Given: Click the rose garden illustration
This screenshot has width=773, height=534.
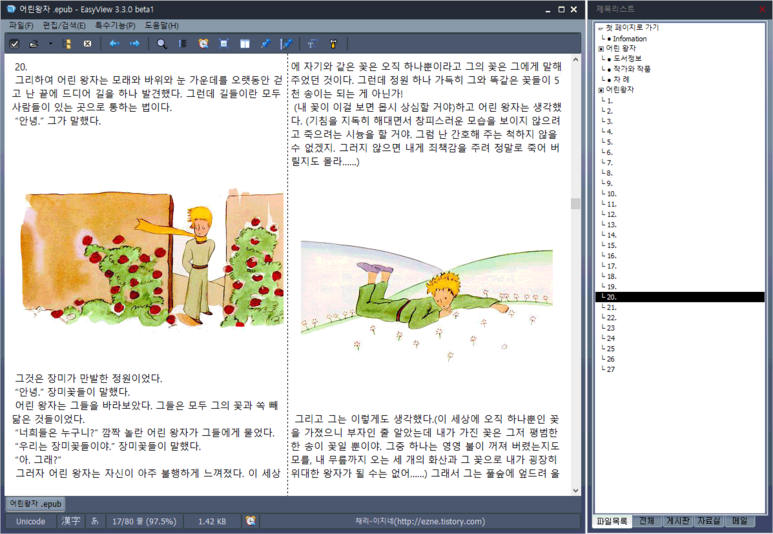Looking at the screenshot, I should point(152,258).
